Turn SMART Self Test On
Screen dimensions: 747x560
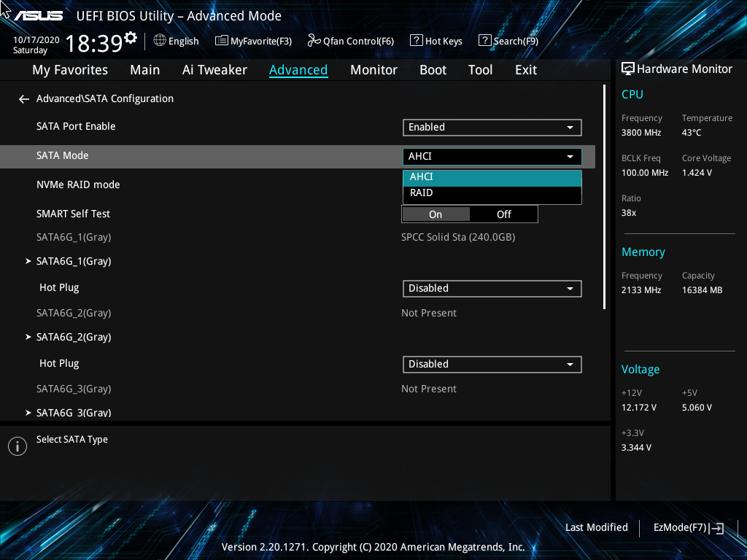click(436, 214)
